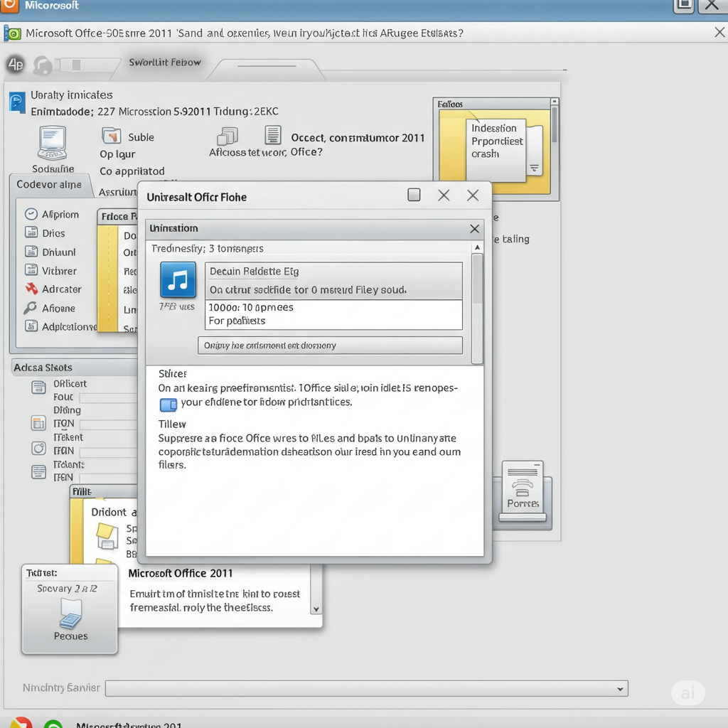Click the Nimcintry Eanier combo box field
The image size is (728, 728).
coord(366,688)
